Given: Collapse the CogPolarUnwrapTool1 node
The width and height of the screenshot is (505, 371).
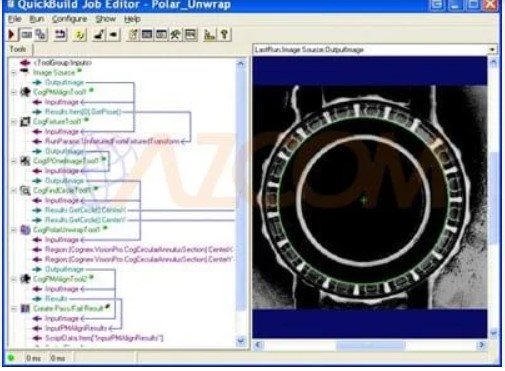Looking at the screenshot, I should (14, 230).
